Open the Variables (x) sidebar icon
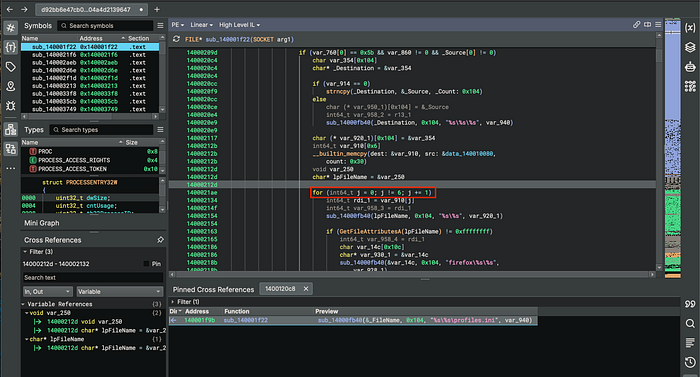The width and height of the screenshot is (700, 377). click(x=690, y=28)
